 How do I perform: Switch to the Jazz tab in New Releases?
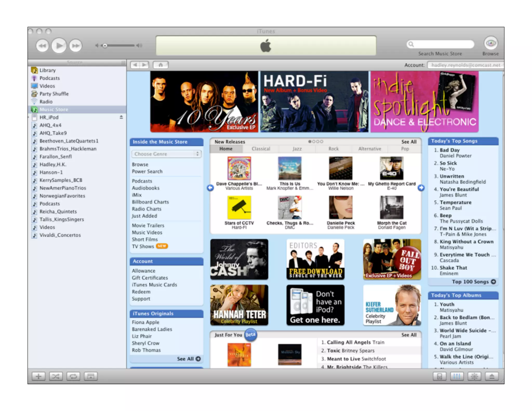pos(297,149)
